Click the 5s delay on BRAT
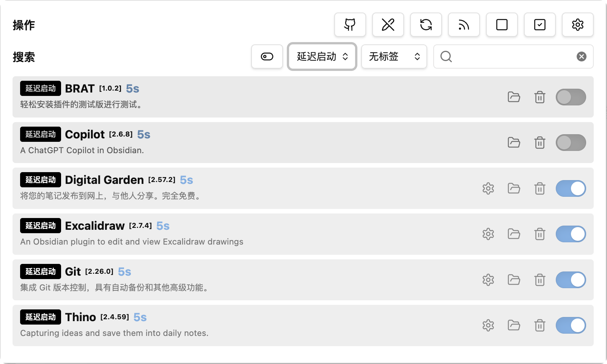607x364 pixels. pyautogui.click(x=132, y=89)
